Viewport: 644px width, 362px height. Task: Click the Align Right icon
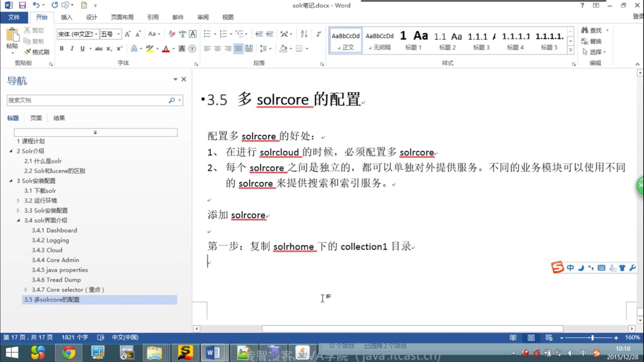coord(228,49)
